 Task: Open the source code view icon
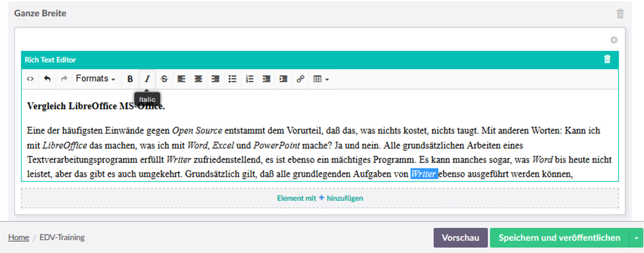[30, 79]
